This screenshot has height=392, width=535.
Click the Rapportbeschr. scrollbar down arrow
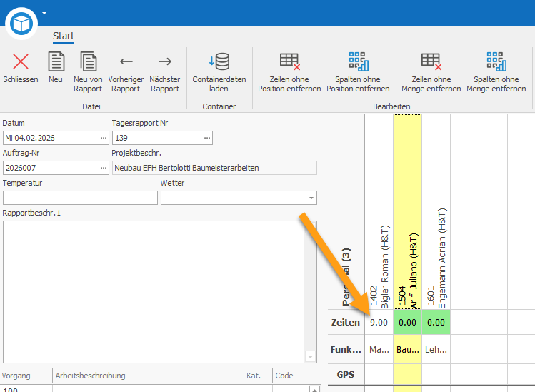coord(310,357)
